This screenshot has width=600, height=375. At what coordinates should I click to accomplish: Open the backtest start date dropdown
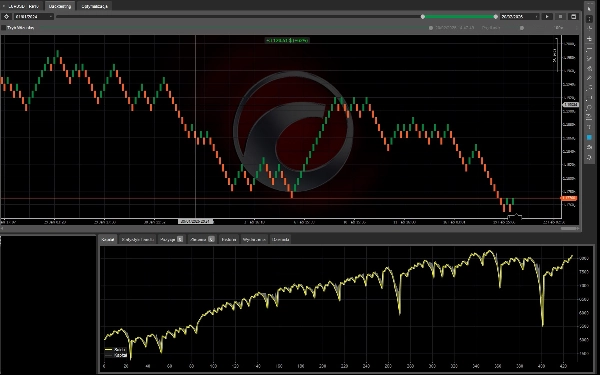coord(33,16)
